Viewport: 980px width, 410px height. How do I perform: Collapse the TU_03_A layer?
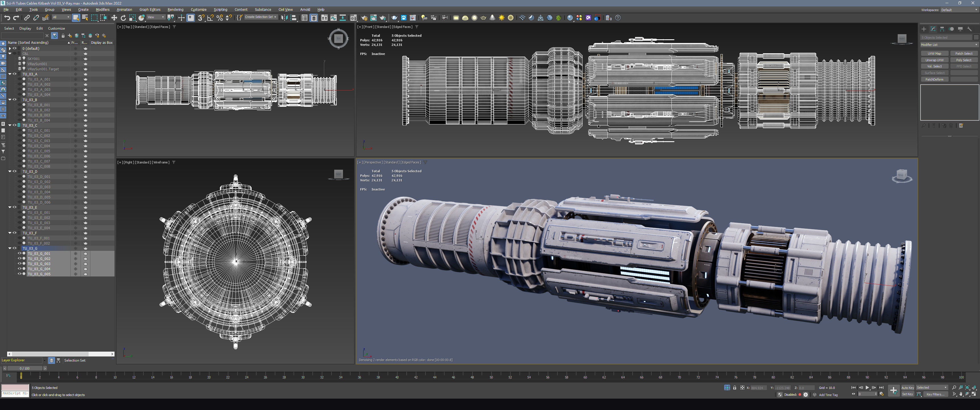coord(10,74)
